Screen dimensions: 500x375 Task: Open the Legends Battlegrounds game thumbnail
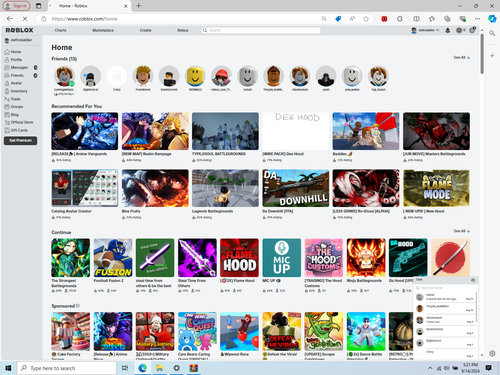click(225, 188)
